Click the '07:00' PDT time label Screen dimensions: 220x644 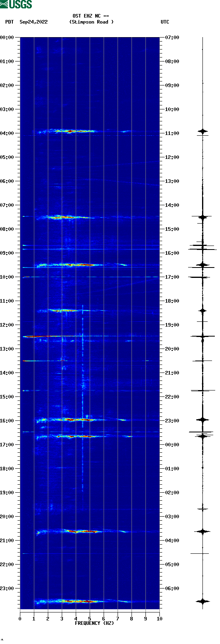click(7, 205)
